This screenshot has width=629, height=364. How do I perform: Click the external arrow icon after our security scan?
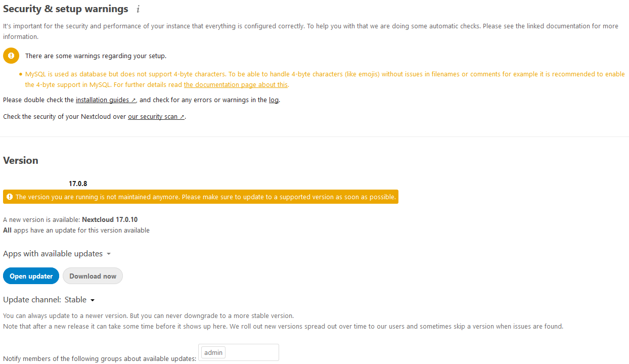coord(182,117)
